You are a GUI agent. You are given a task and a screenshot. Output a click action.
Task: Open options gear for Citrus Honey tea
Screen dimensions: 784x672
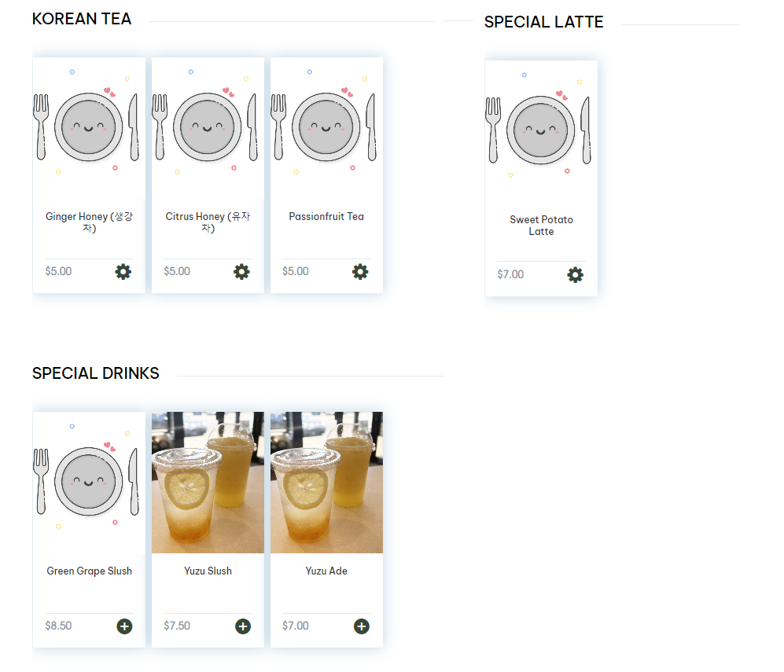[241, 272]
